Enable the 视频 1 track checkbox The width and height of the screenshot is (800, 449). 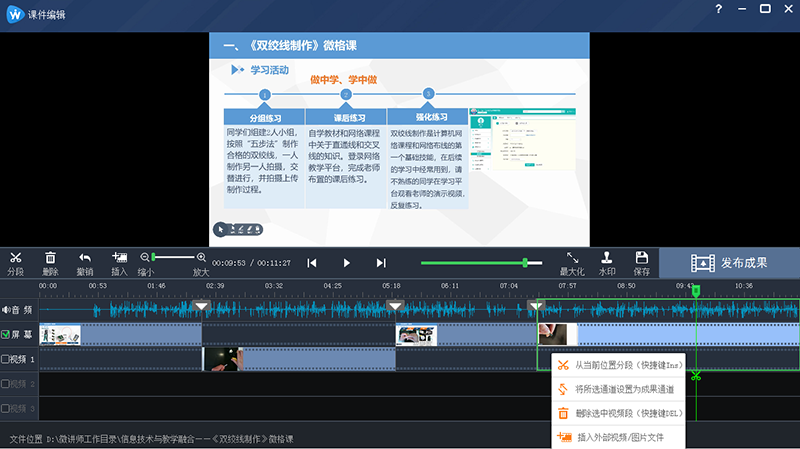(6, 359)
